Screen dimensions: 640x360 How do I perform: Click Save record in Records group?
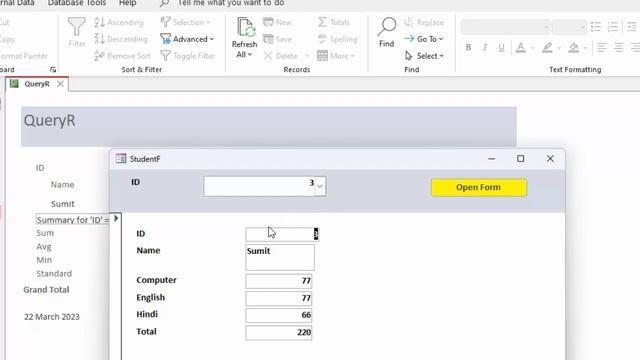point(278,39)
